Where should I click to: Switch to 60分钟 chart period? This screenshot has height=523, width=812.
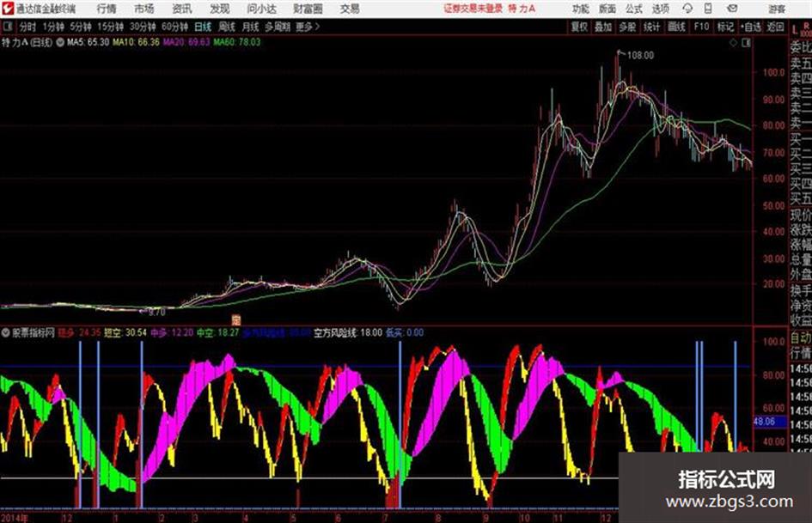pyautogui.click(x=174, y=27)
